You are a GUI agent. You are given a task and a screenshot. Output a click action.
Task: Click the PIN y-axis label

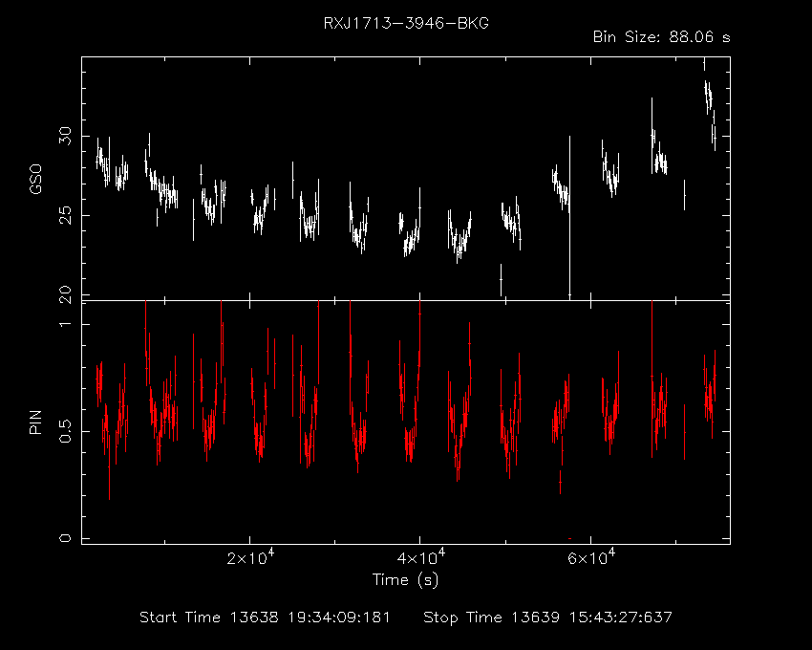[35, 422]
